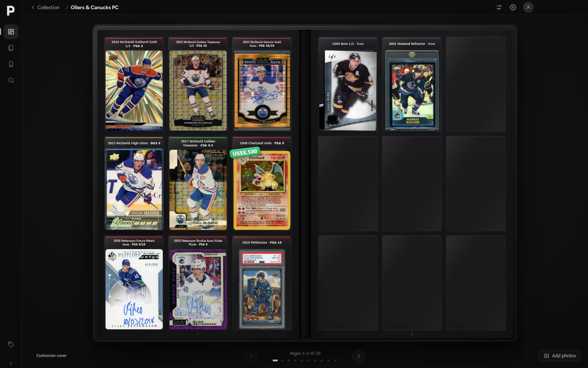588x368 pixels.
Task: Open the search sidebar icon
Action: pos(11,80)
